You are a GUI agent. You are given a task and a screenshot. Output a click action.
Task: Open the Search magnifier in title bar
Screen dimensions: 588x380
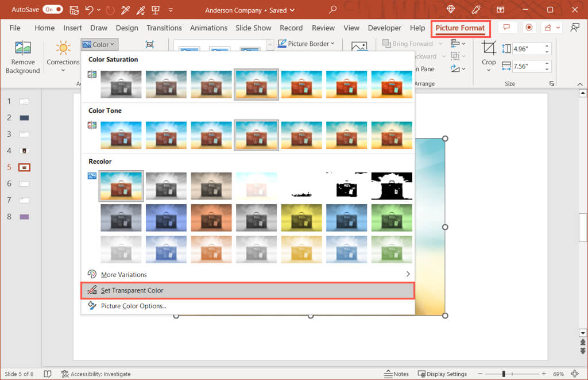coord(333,10)
